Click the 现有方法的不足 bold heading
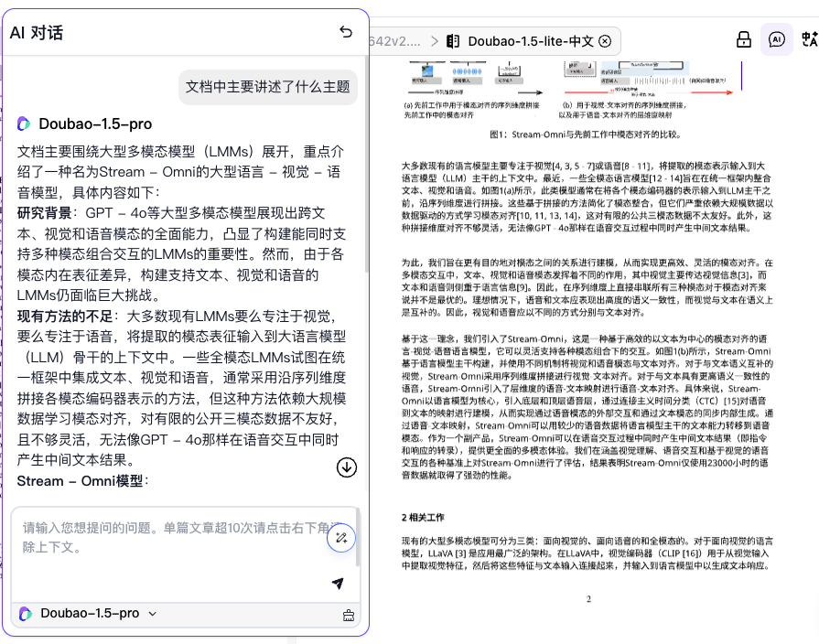The image size is (819, 644). pyautogui.click(x=65, y=317)
